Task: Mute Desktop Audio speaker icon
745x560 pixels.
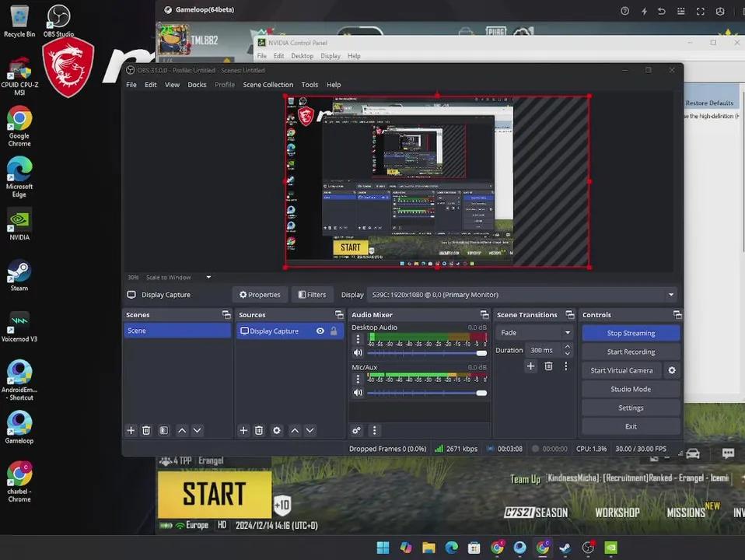Action: [358, 353]
